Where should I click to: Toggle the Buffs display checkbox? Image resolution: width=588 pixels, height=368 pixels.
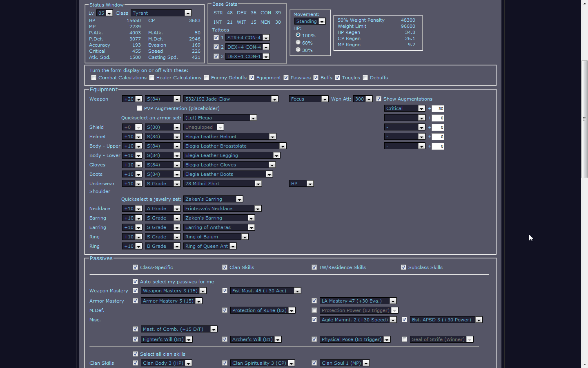(316, 78)
